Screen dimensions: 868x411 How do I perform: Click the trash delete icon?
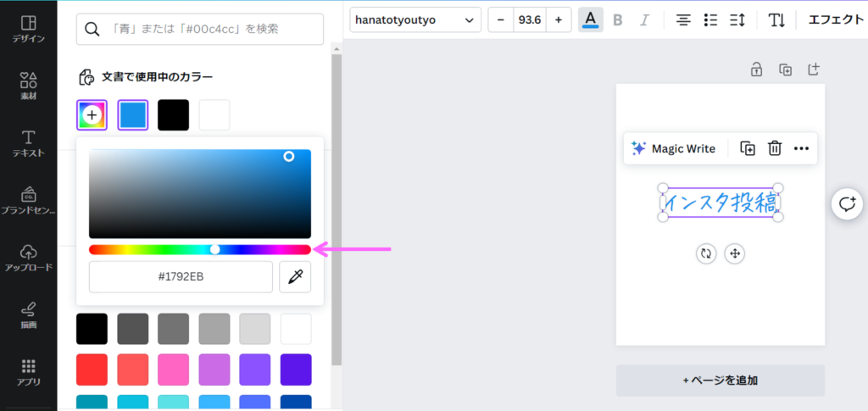774,148
